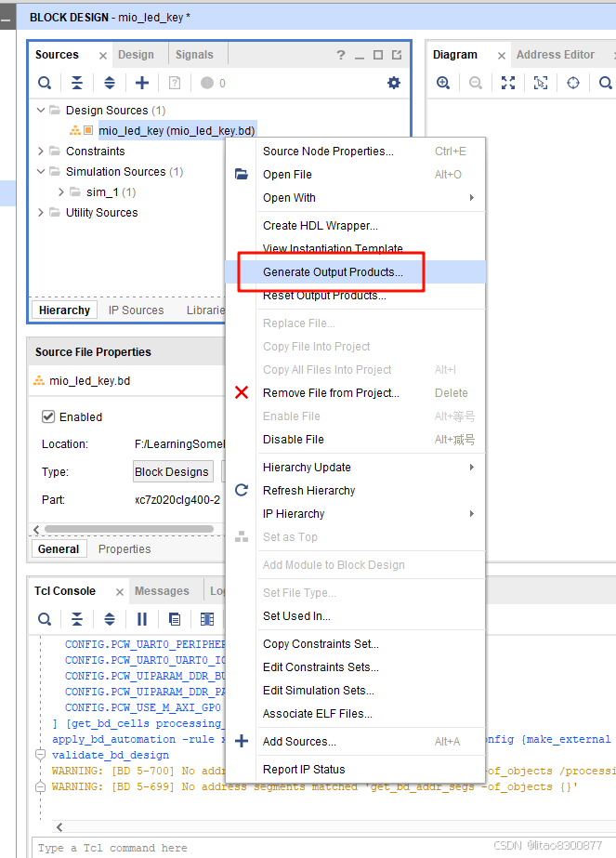This screenshot has height=858, width=616.
Task: Switch to the Messages tab
Action: [x=162, y=591]
